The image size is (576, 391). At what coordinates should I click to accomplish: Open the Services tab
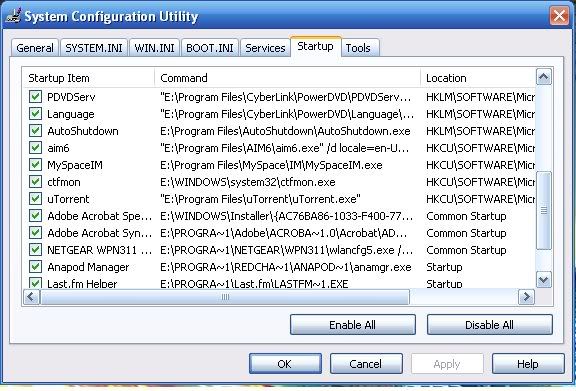(265, 48)
